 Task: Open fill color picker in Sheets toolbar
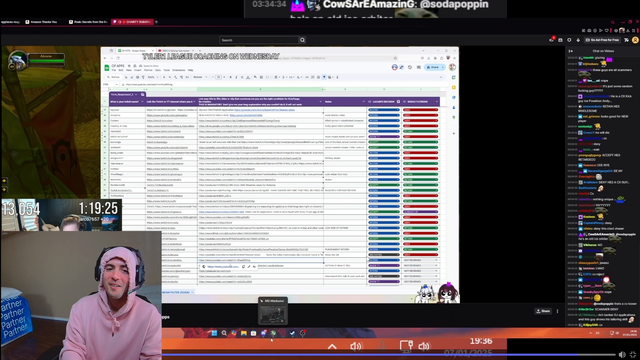point(256,77)
